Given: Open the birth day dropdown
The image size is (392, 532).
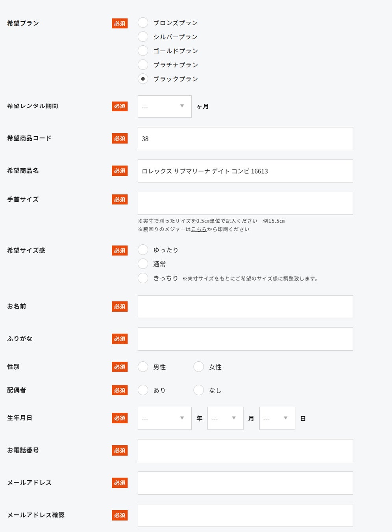Looking at the screenshot, I should [x=277, y=418].
